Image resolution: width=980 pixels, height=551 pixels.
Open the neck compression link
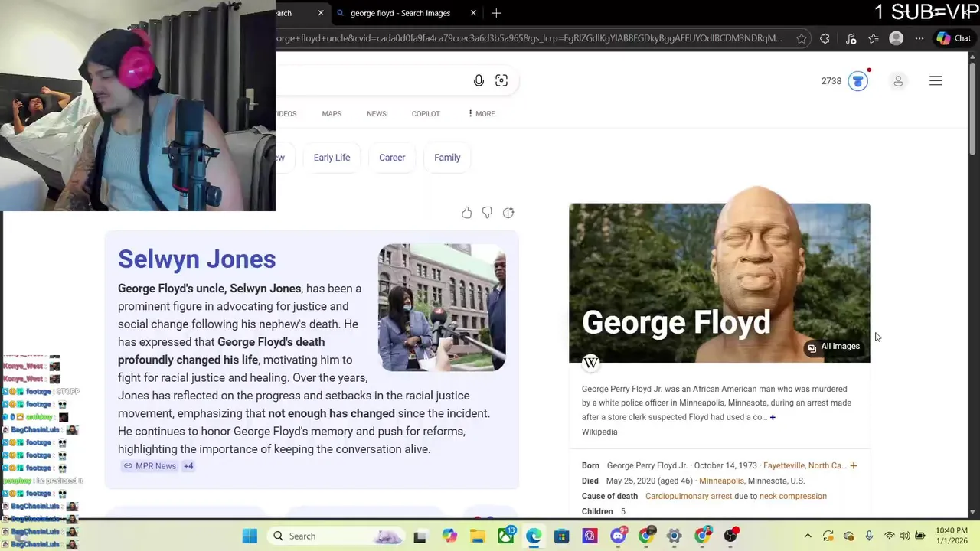793,496
